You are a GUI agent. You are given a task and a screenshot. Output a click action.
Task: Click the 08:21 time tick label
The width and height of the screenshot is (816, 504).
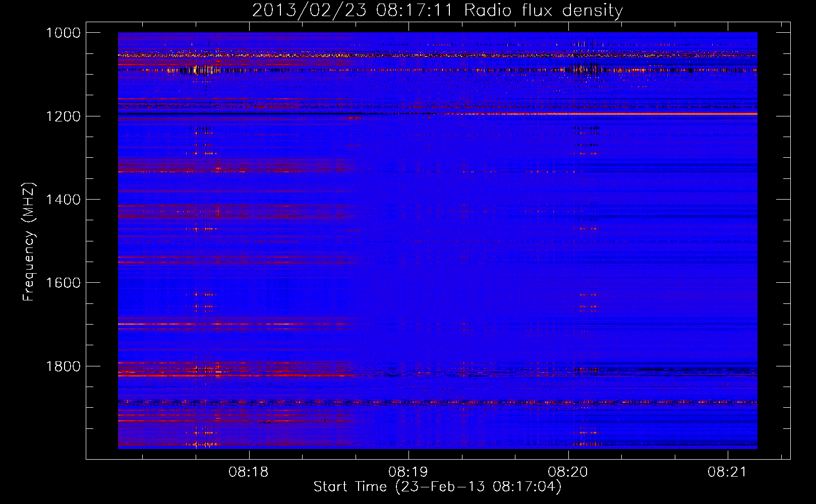(728, 472)
